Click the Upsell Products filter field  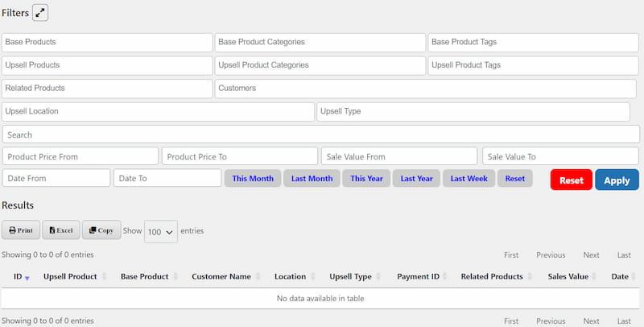tap(107, 65)
